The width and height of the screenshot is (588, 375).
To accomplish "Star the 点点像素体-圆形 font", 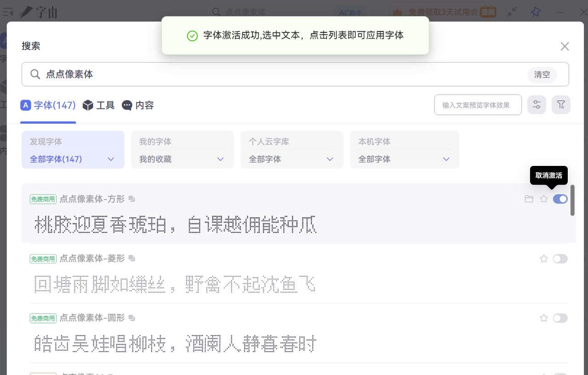I will click(544, 318).
